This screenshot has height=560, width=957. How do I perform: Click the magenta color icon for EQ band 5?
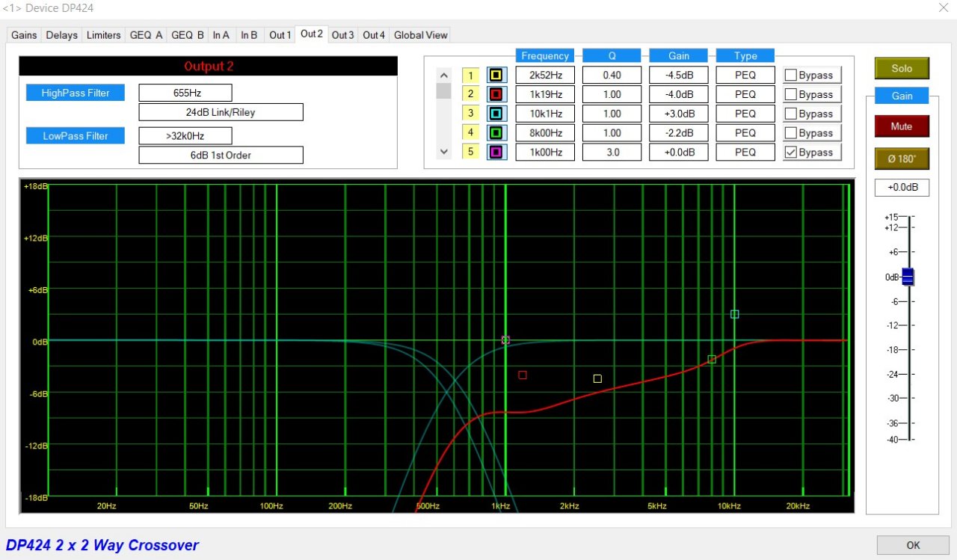click(496, 153)
